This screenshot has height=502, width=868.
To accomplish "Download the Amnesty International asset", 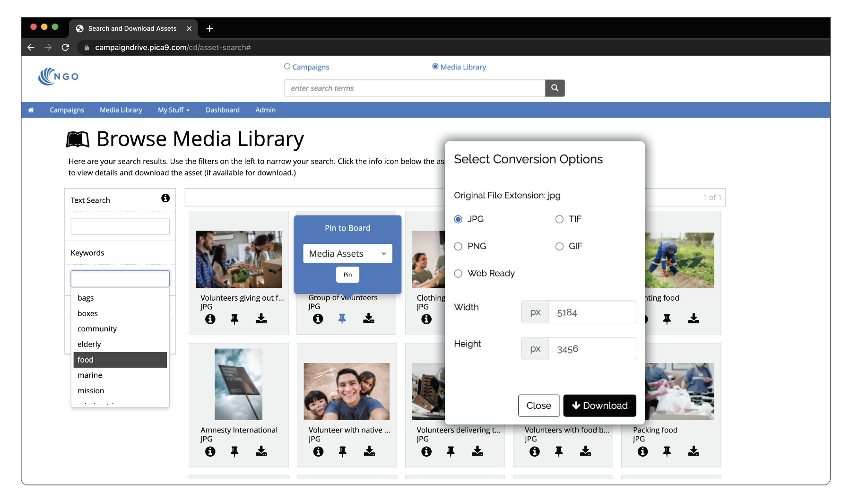I will (261, 451).
